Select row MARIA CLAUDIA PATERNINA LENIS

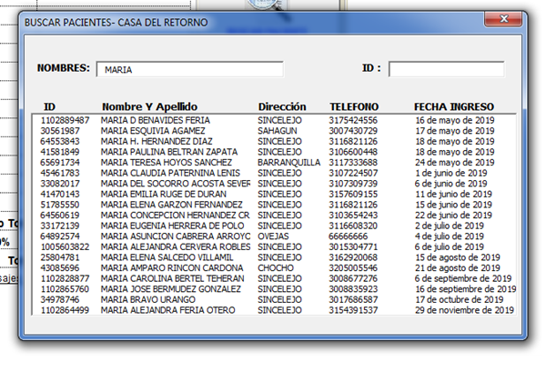(x=274, y=173)
